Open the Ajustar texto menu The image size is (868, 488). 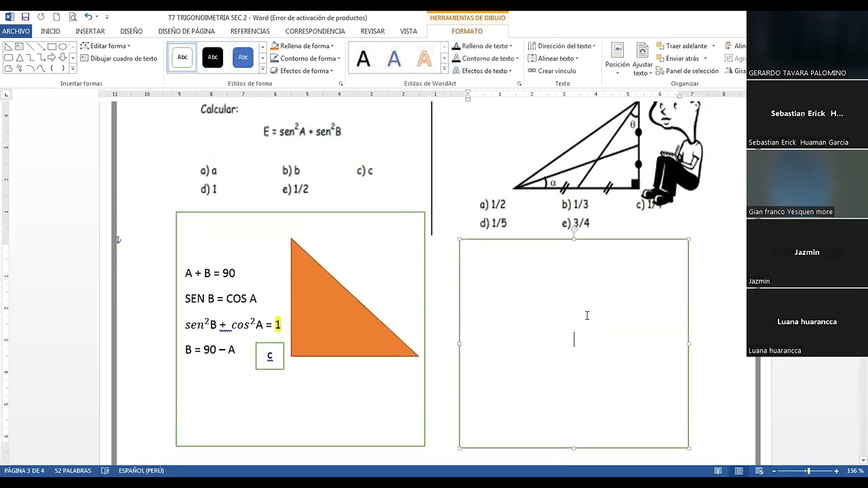point(642,60)
